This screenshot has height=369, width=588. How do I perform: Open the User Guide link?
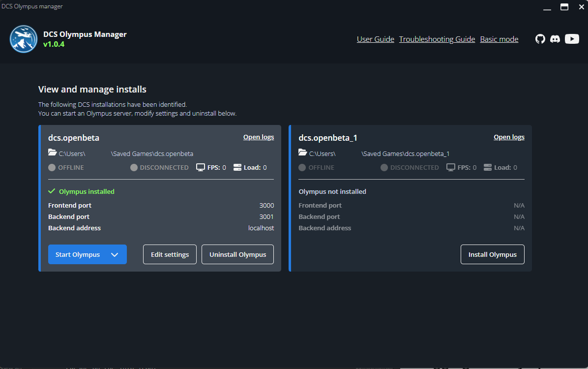click(x=375, y=39)
